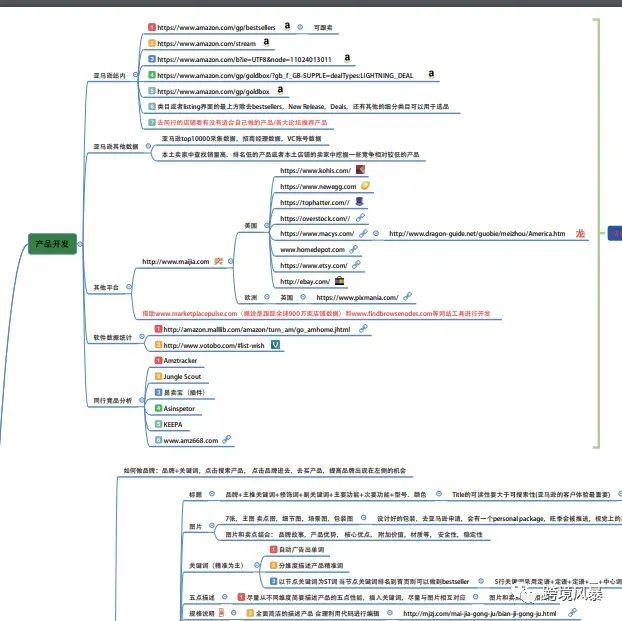
Task: Open the www.homedepot.com link
Action: click(x=313, y=250)
